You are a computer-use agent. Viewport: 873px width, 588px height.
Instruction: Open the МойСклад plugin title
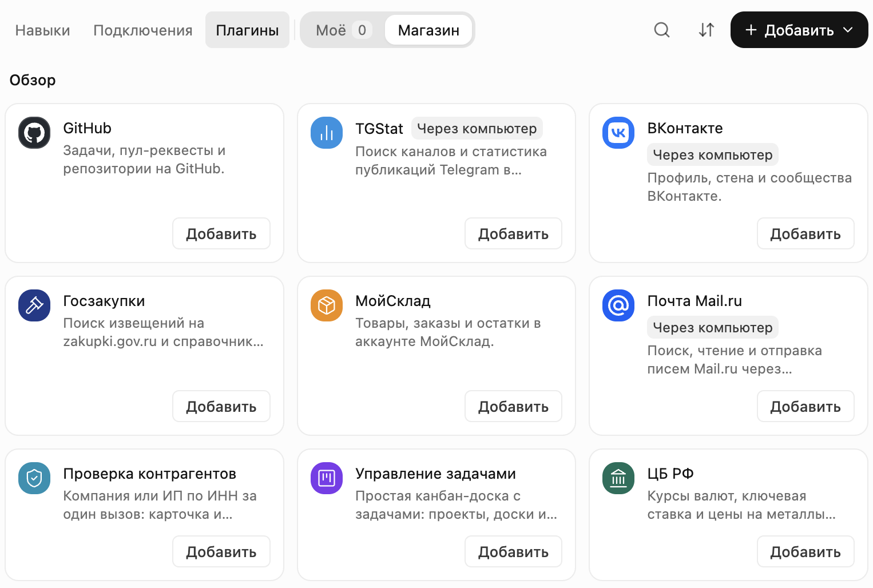(393, 301)
